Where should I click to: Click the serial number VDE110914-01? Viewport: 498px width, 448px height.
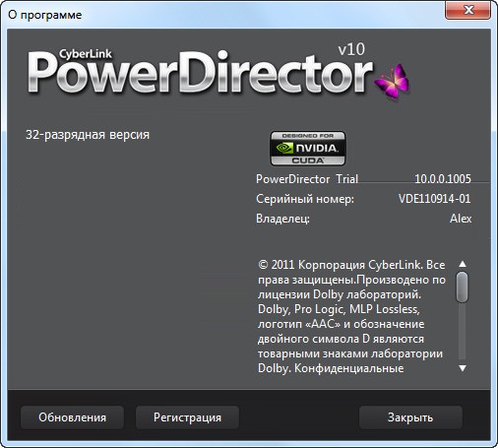click(435, 199)
